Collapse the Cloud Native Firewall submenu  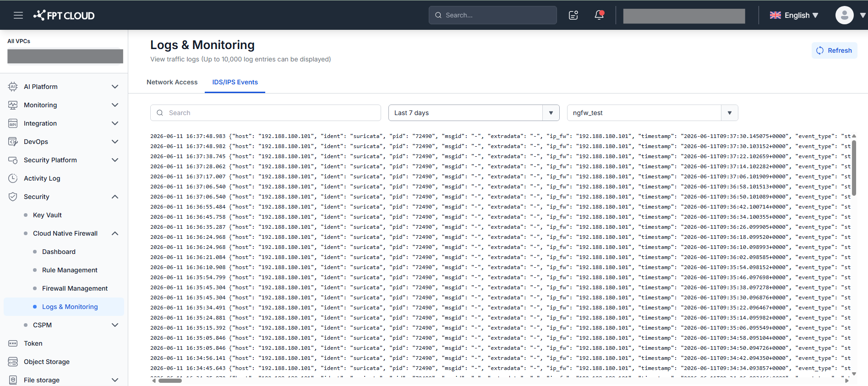point(115,233)
